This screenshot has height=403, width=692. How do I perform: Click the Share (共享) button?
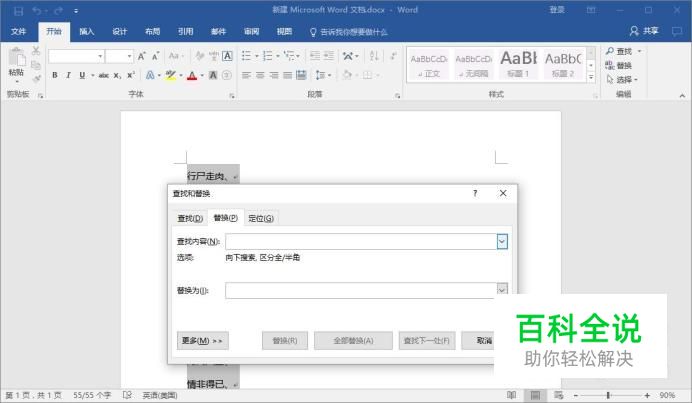(644, 31)
